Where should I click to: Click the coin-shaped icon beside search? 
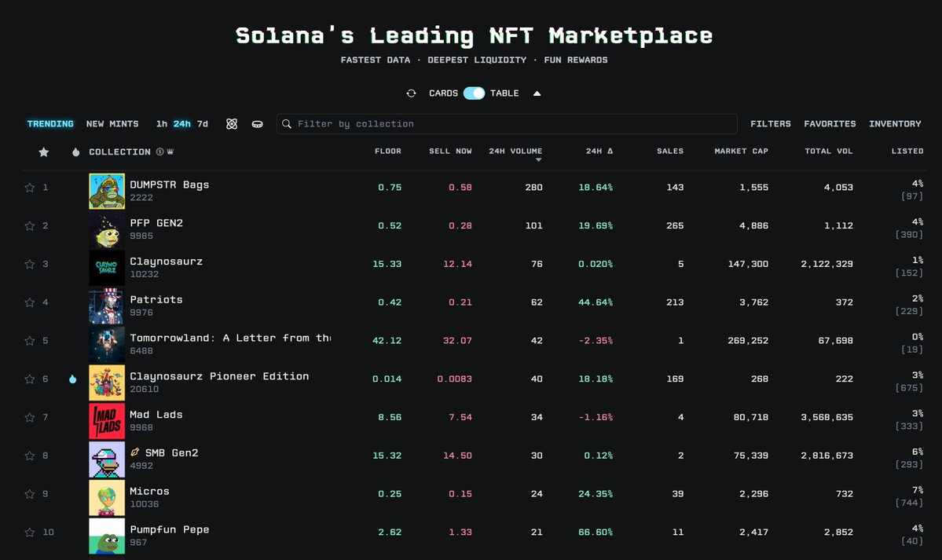[x=257, y=124]
